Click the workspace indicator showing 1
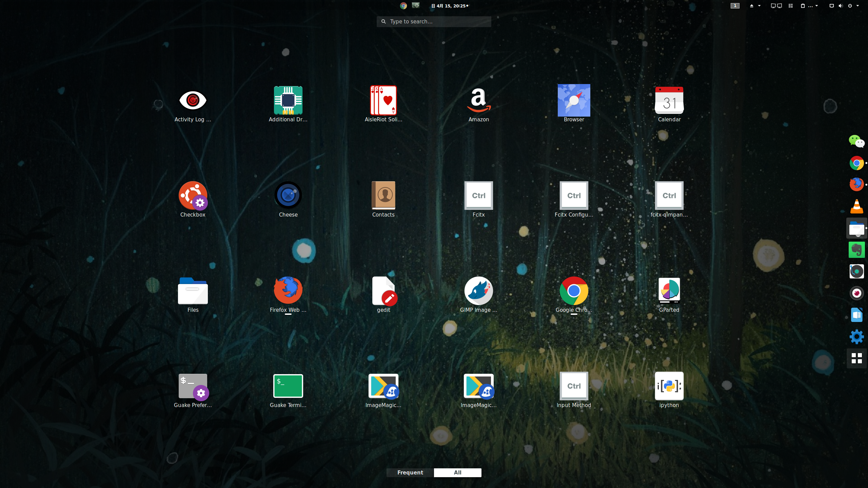868x488 pixels. tap(735, 6)
